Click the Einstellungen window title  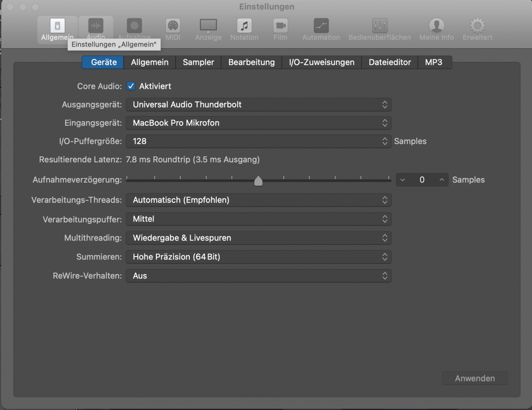tap(267, 6)
